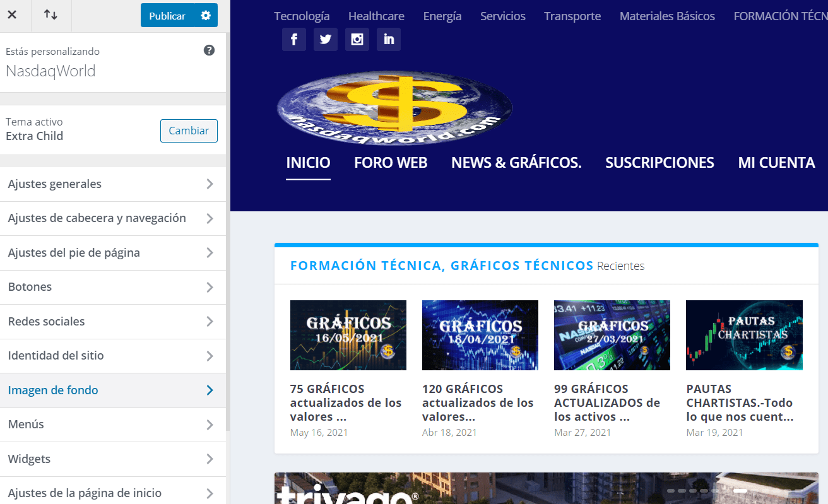
Task: Click the 'May 16, 2021' date
Action: [x=319, y=433]
